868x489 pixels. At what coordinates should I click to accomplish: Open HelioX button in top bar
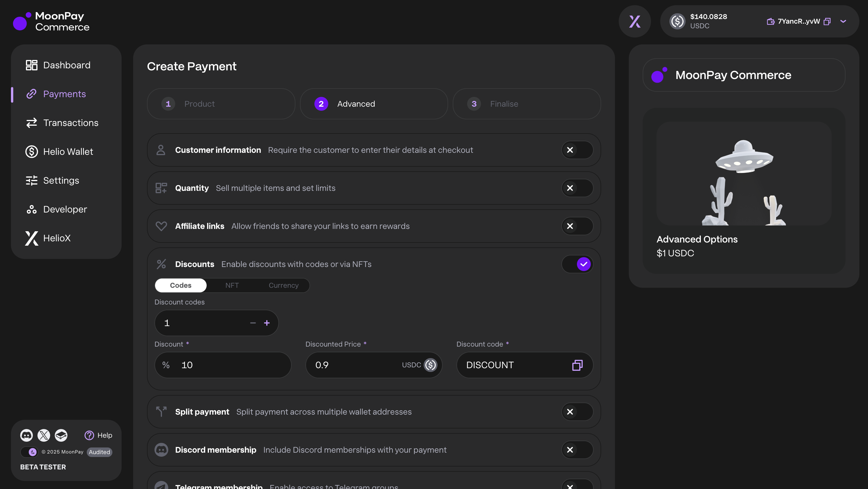click(x=635, y=22)
